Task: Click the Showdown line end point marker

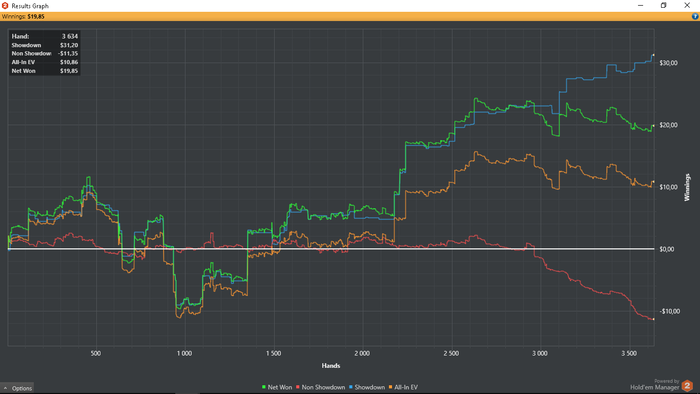Action: tap(654, 55)
